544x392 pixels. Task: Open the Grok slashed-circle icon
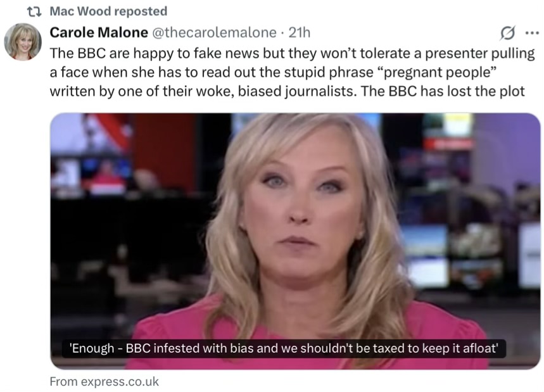coord(507,33)
